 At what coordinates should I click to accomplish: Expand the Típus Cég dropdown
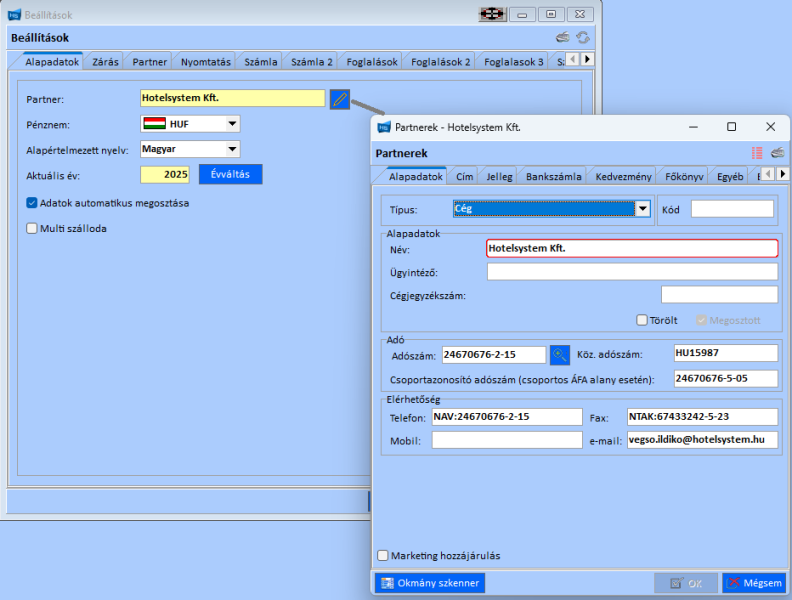click(642, 209)
